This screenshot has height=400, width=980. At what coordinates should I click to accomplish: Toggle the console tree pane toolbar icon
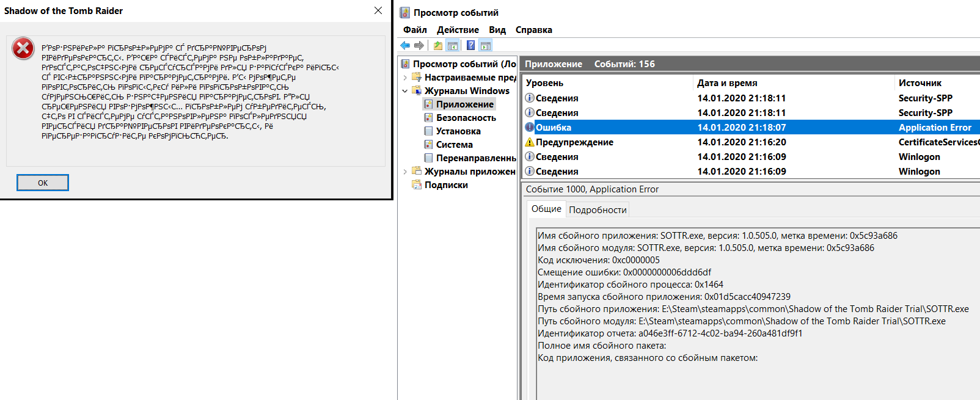tap(453, 46)
